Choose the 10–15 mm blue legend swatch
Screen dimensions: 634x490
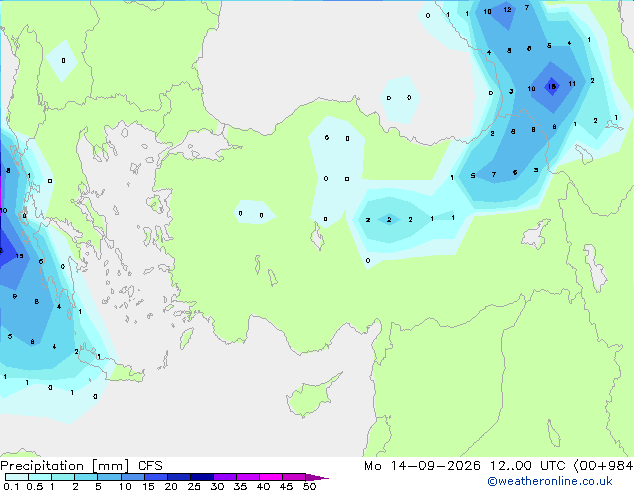[x=133, y=477]
